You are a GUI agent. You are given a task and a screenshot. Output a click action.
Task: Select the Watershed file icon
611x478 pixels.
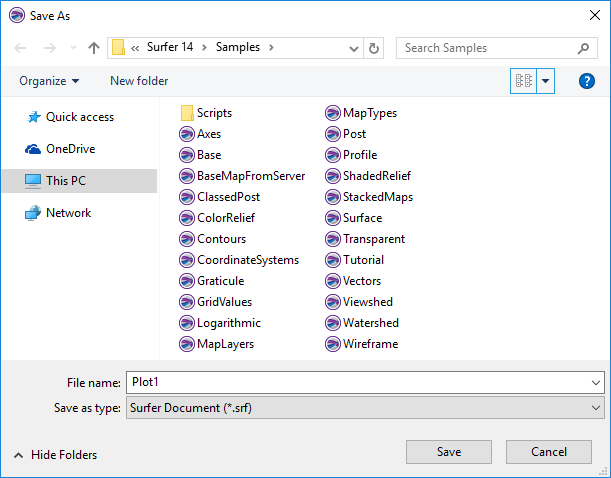pos(333,323)
